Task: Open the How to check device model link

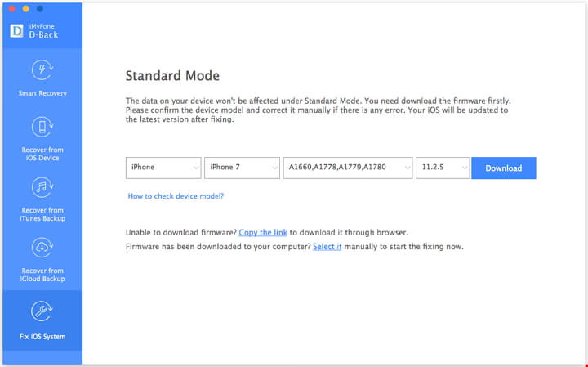Action: click(176, 196)
